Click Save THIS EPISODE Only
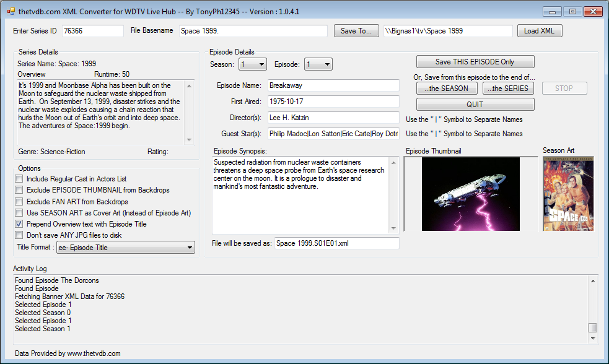The height and width of the screenshot is (364, 609). 475,62
